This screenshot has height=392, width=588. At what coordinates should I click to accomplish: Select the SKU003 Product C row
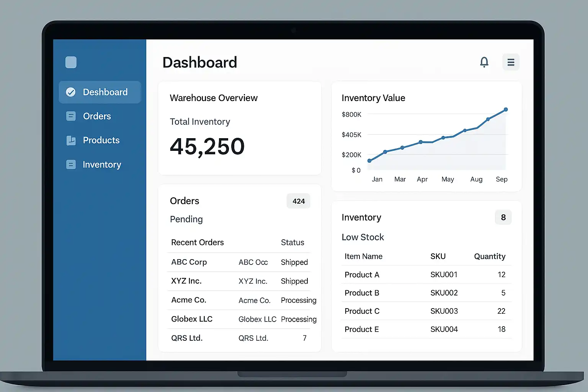426,311
